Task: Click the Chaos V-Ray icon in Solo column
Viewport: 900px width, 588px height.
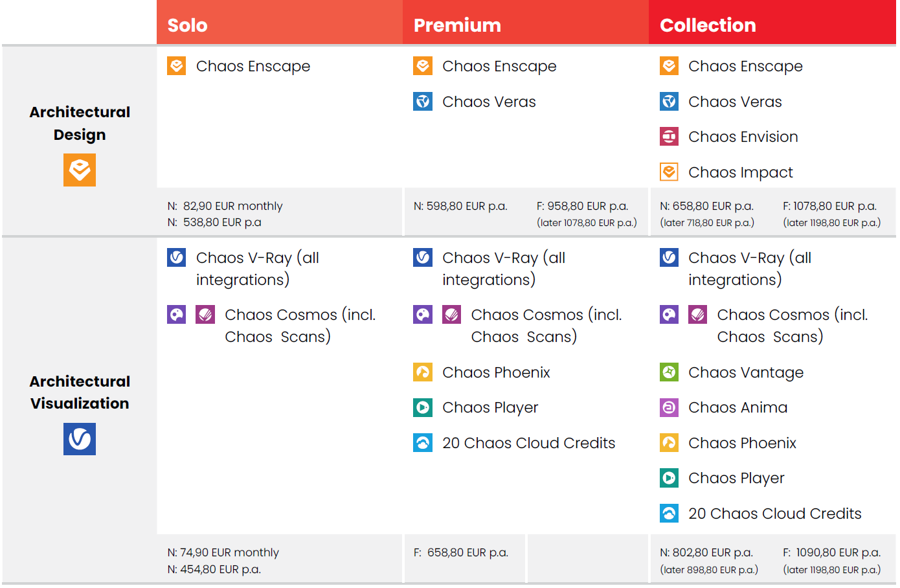Action: [177, 258]
